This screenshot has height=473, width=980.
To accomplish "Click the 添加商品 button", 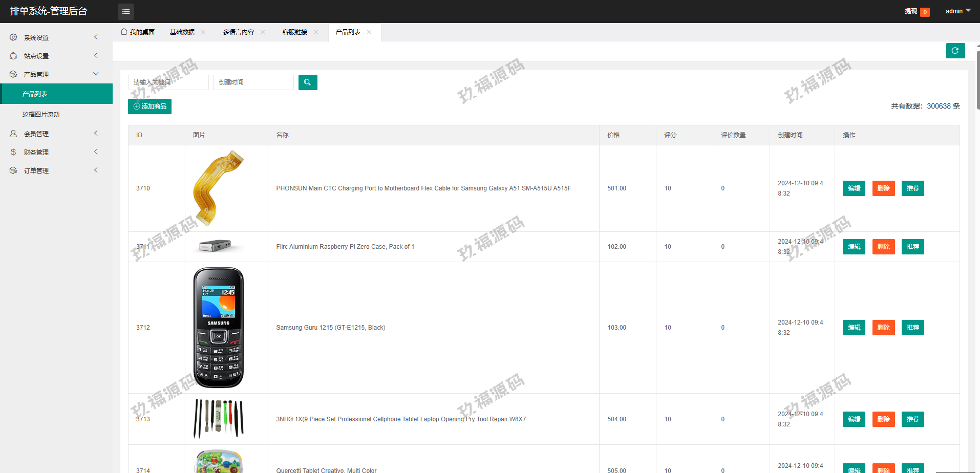I will (x=150, y=106).
